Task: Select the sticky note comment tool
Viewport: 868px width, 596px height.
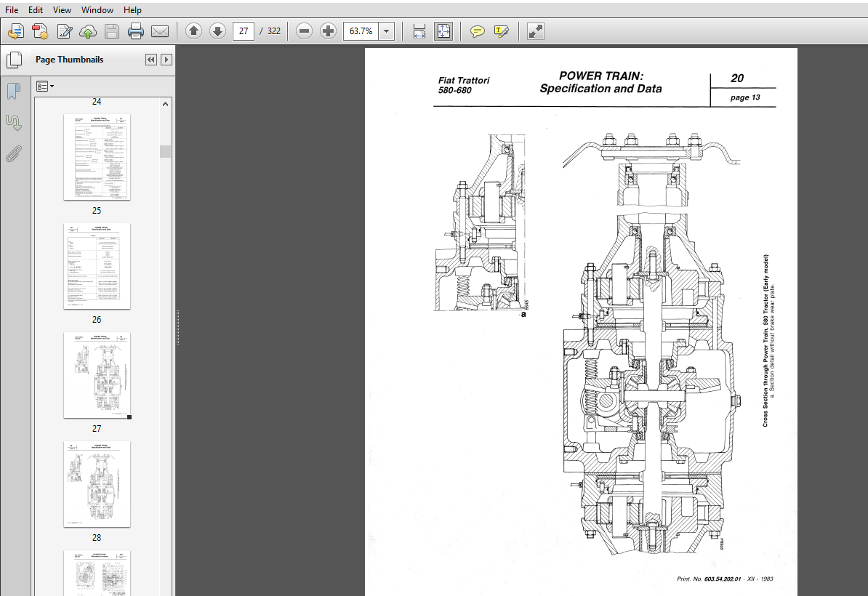Action: point(477,31)
